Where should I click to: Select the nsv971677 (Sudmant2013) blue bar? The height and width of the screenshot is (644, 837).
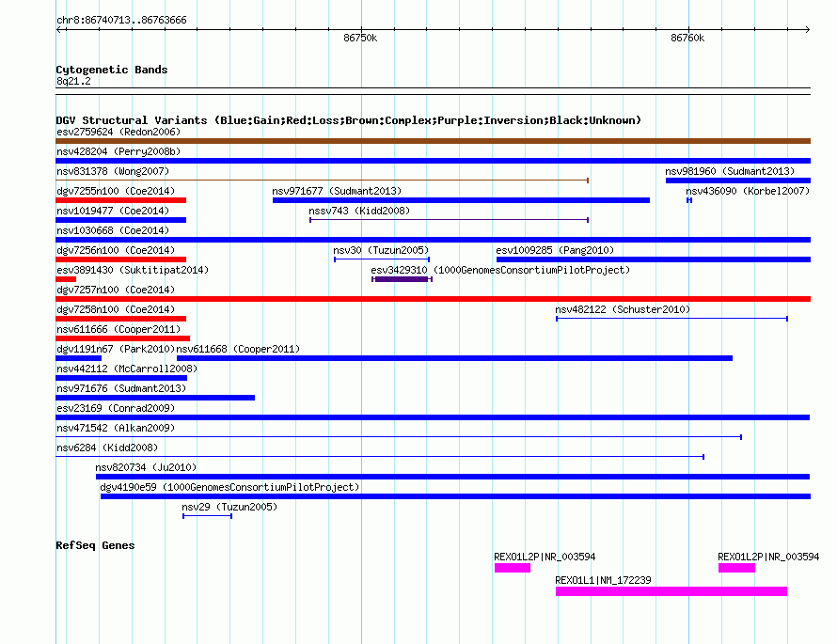pyautogui.click(x=461, y=200)
